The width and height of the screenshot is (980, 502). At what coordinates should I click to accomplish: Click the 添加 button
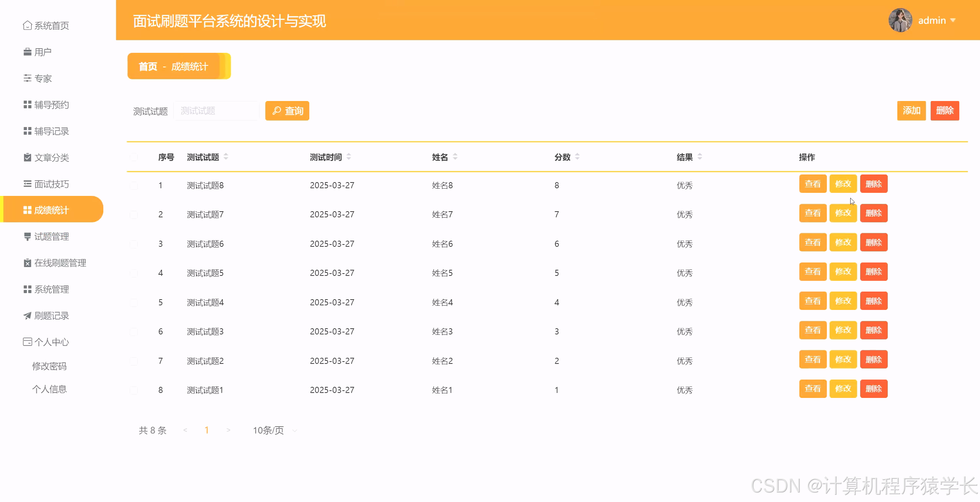911,111
